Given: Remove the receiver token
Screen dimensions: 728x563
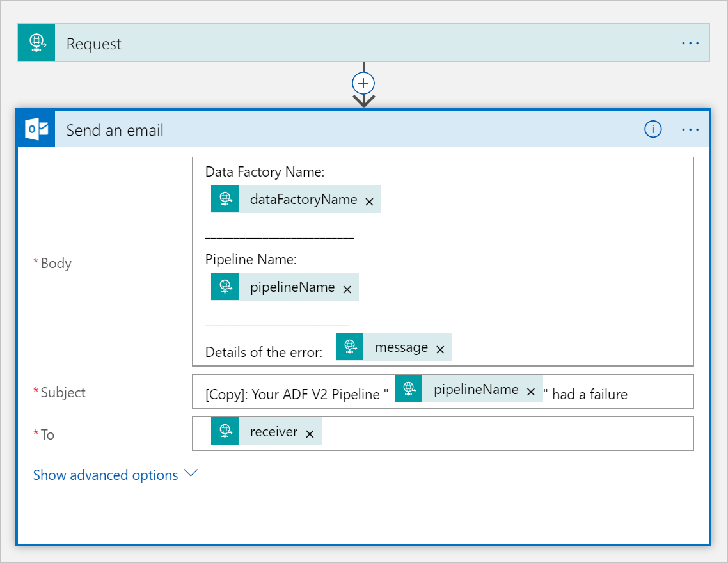Looking at the screenshot, I should click(310, 432).
